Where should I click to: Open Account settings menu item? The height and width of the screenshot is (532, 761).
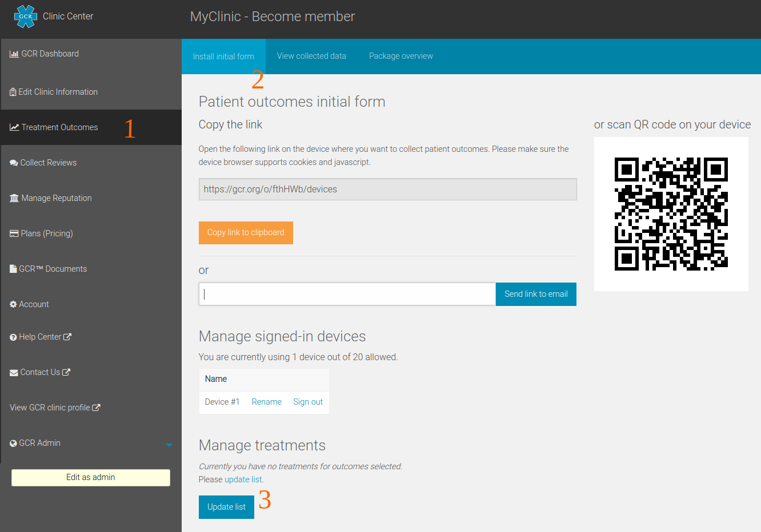click(x=91, y=304)
